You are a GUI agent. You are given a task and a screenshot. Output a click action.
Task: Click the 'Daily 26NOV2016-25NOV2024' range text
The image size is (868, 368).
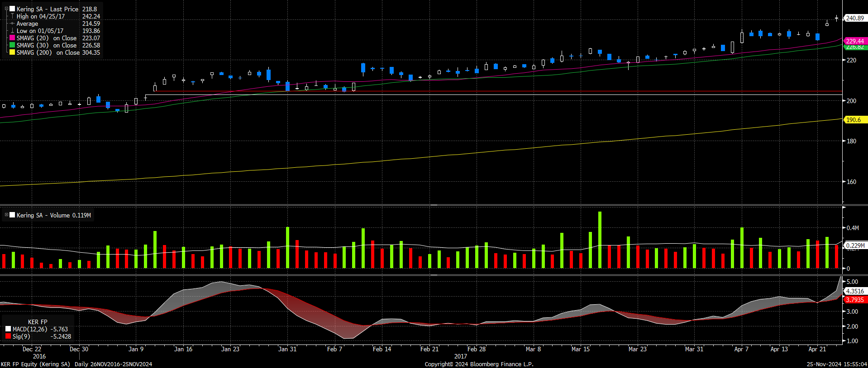pyautogui.click(x=113, y=364)
